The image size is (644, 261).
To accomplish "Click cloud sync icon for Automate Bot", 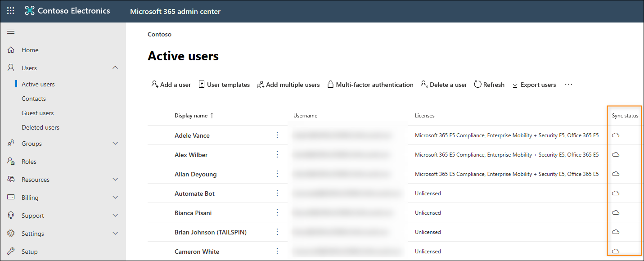I will tap(616, 193).
